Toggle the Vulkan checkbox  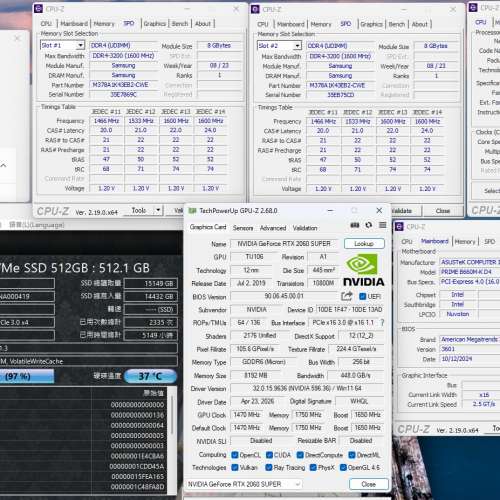(x=235, y=468)
